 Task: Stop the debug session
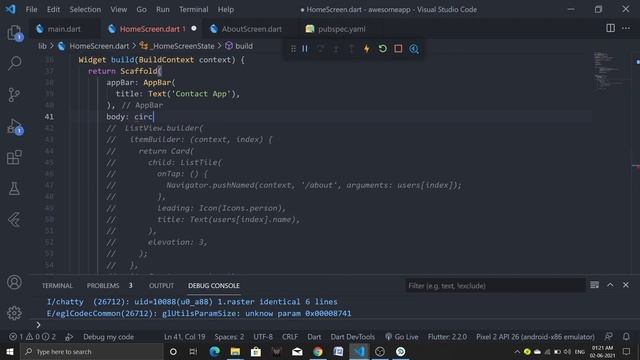398,49
